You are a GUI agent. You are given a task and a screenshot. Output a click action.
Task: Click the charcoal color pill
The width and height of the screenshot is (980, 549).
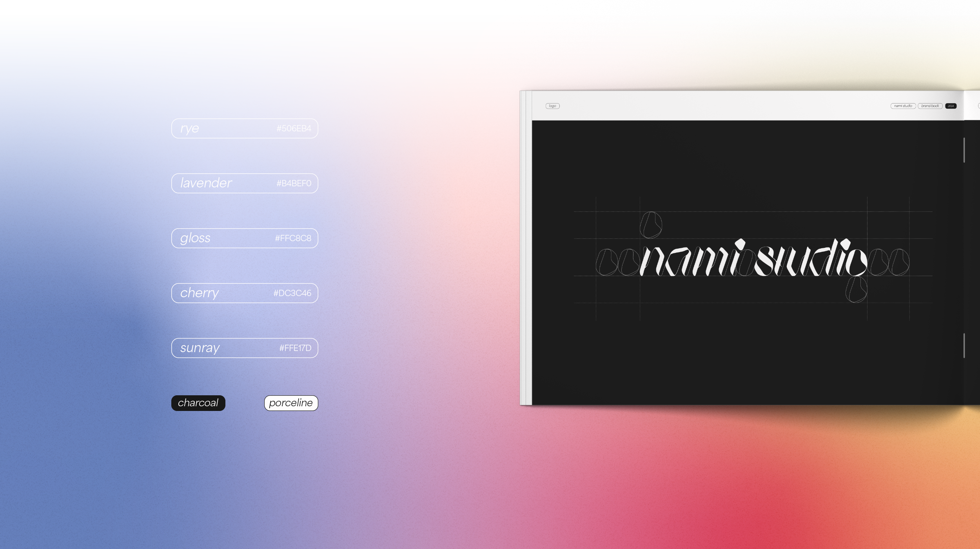click(198, 403)
